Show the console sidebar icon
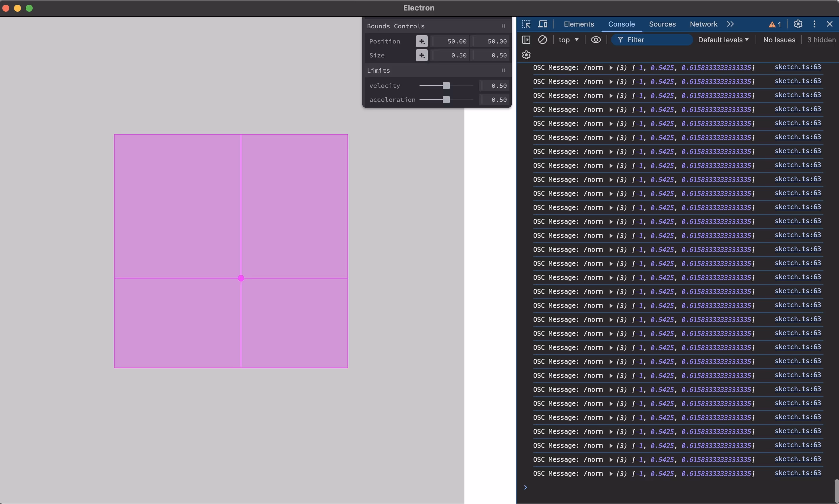Image resolution: width=839 pixels, height=504 pixels. (526, 40)
